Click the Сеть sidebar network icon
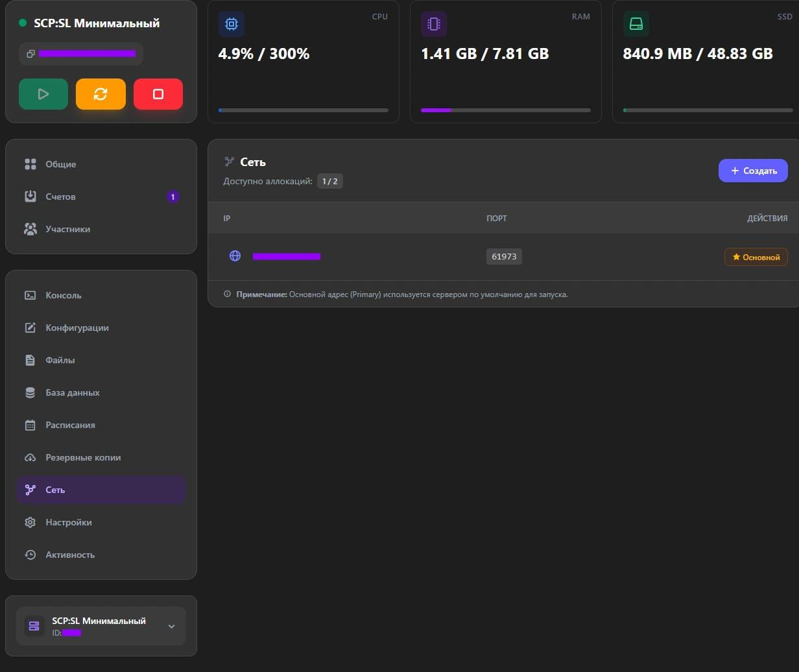Screen dimensions: 799x672 click(x=30, y=490)
